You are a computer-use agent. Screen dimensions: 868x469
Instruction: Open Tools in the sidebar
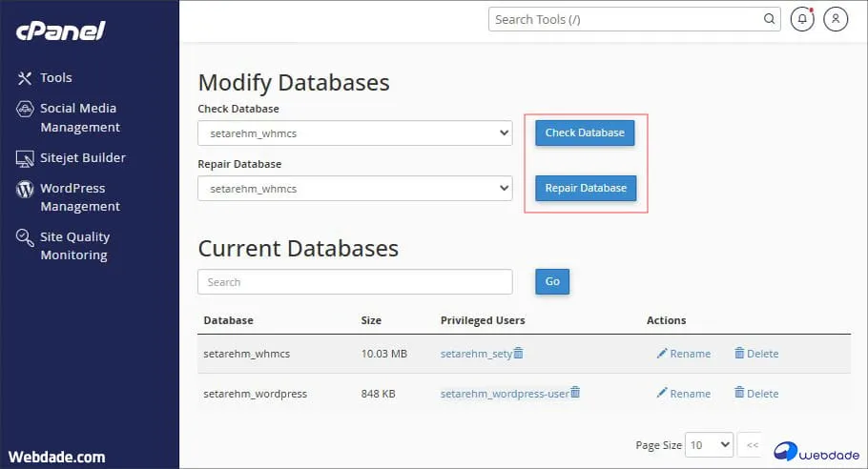[x=55, y=78]
